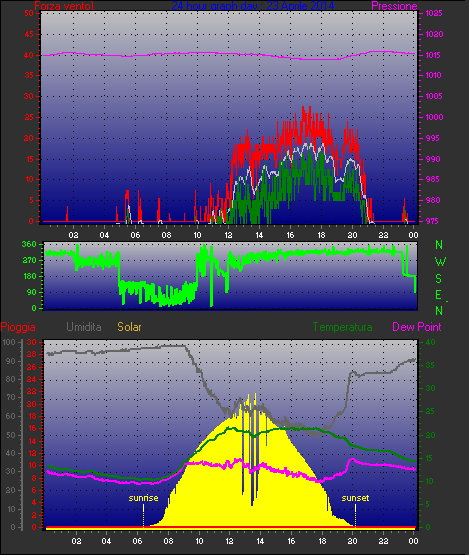Click the sunset marker in bottom graph
The width and height of the screenshot is (469, 555).
355,498
